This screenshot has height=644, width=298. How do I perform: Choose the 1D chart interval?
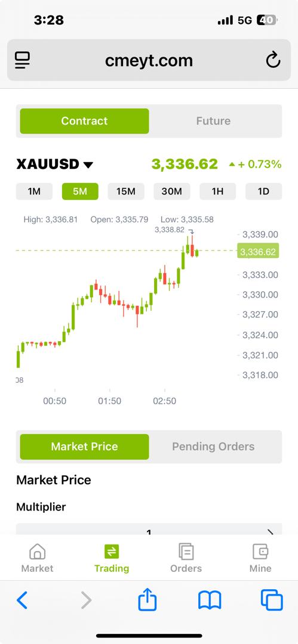263,191
